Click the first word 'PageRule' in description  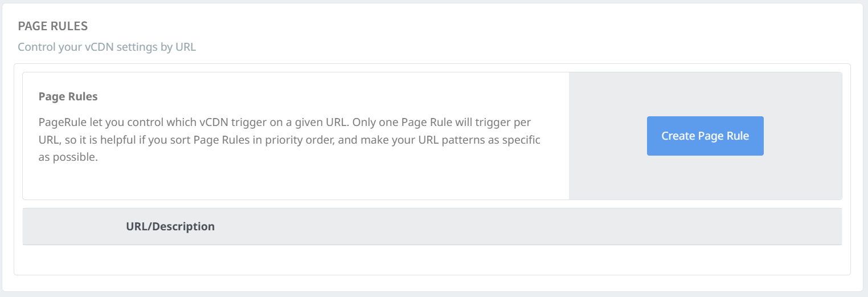[59, 123]
